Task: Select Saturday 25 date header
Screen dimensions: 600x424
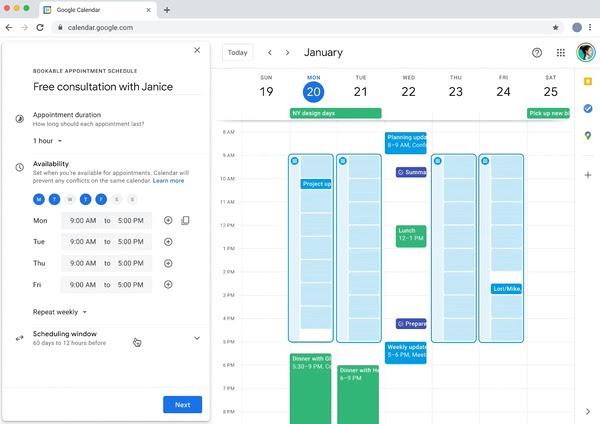Action: point(551,91)
